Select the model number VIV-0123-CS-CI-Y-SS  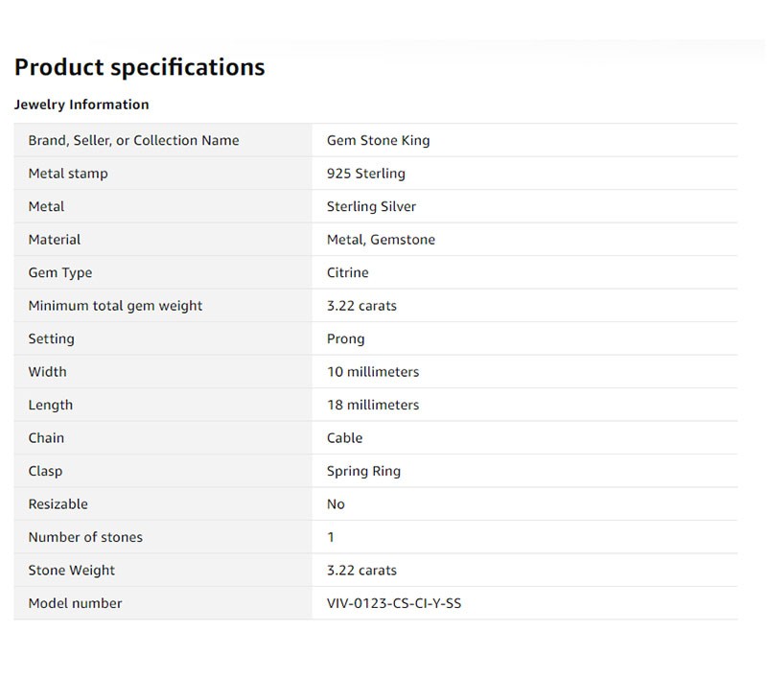point(393,603)
